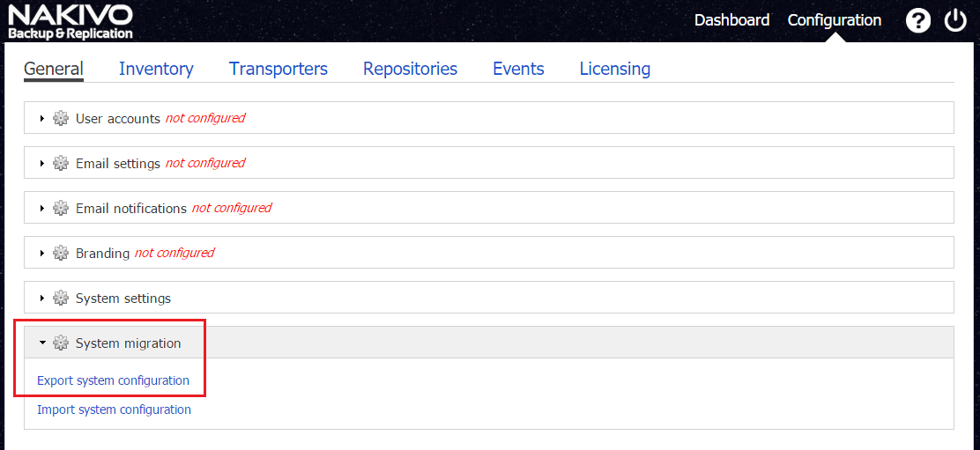The width and height of the screenshot is (980, 450).
Task: Click 'not configured' next to Email settings
Action: tap(205, 163)
